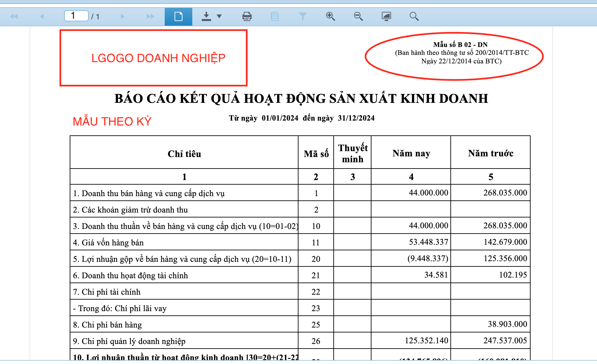This screenshot has height=364, width=597.
Task: Toggle the document map icon
Action: [275, 16]
